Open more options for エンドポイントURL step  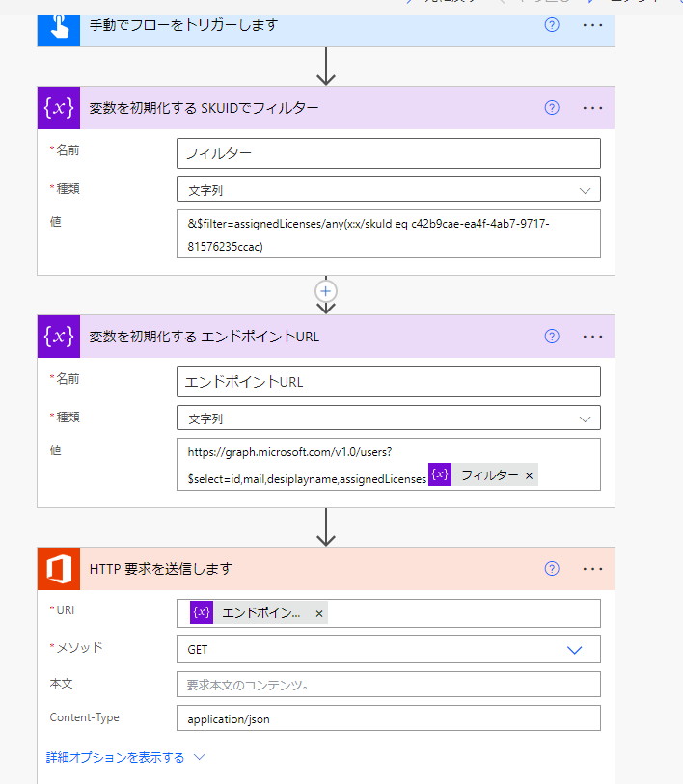592,337
